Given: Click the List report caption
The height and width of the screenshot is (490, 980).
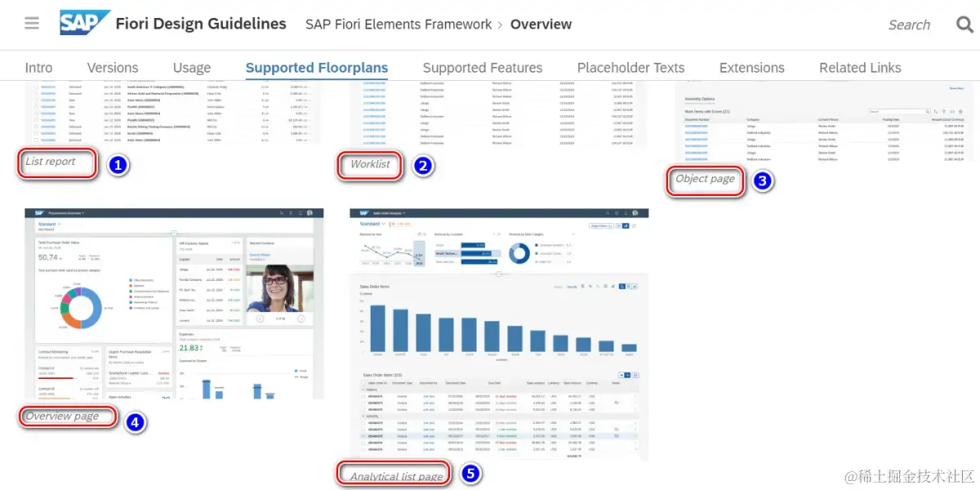Looking at the screenshot, I should [x=51, y=162].
